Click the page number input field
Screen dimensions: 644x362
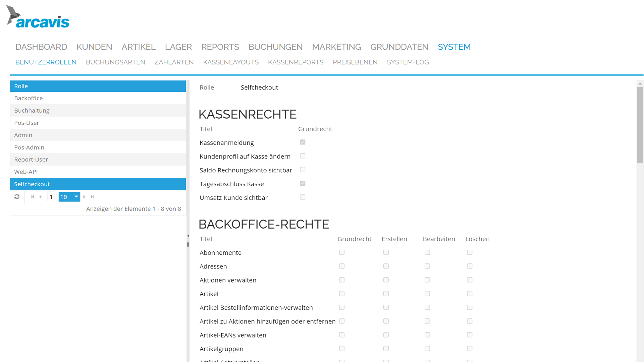click(x=51, y=197)
